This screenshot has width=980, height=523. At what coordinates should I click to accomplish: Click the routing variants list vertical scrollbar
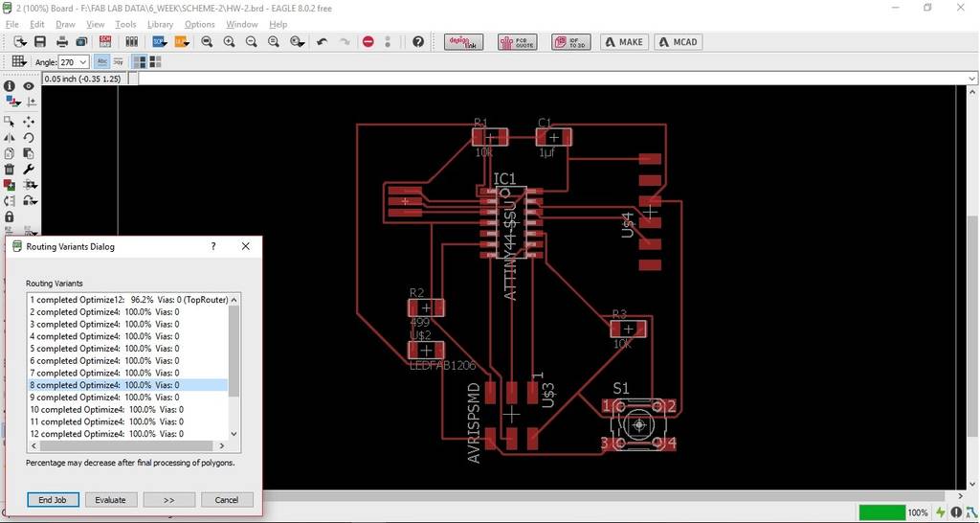234,366
